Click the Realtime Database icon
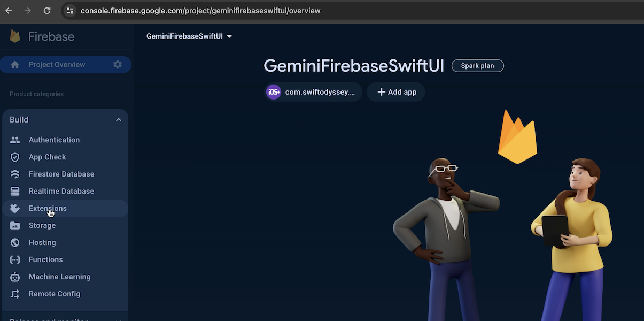This screenshot has height=321, width=644. point(15,192)
